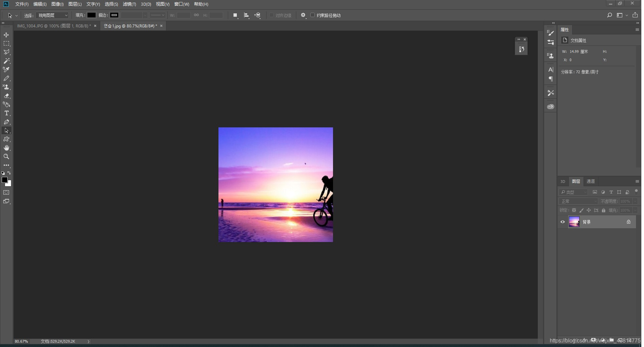Toggle Quick Mask mode
This screenshot has width=644, height=347.
point(6,193)
